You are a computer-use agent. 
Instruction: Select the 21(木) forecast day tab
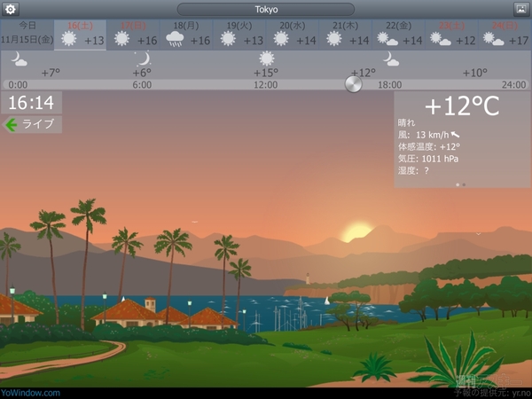pos(346,35)
